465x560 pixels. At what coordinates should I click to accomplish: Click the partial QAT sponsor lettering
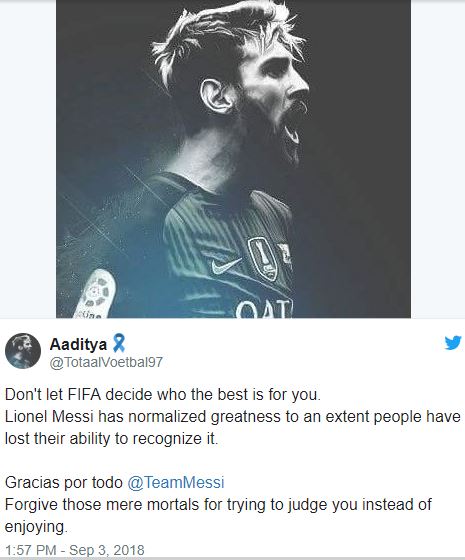pos(264,309)
